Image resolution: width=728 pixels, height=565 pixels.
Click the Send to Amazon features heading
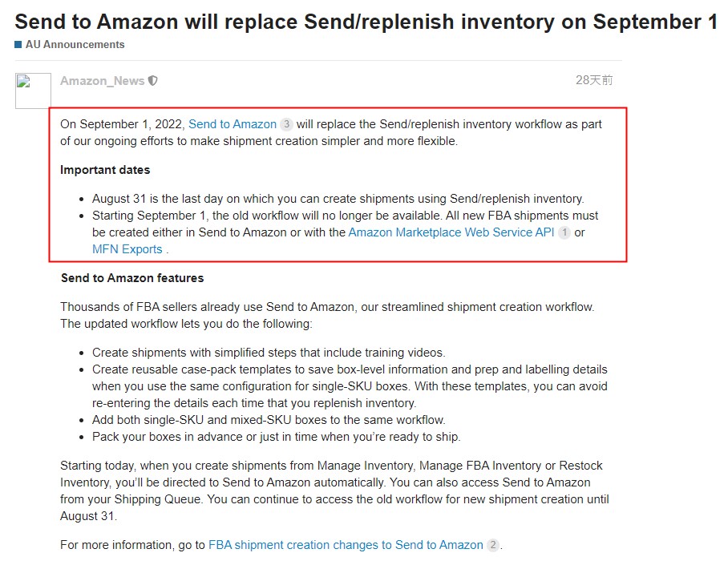132,278
